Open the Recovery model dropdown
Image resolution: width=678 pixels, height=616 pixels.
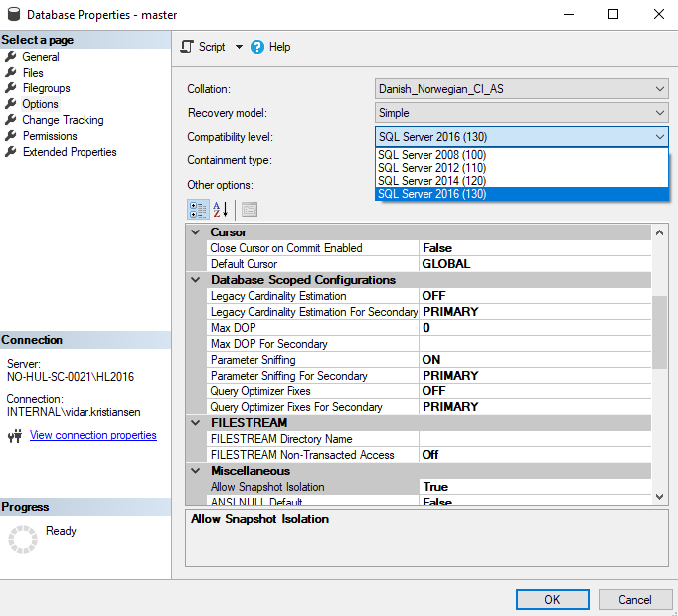(x=522, y=113)
